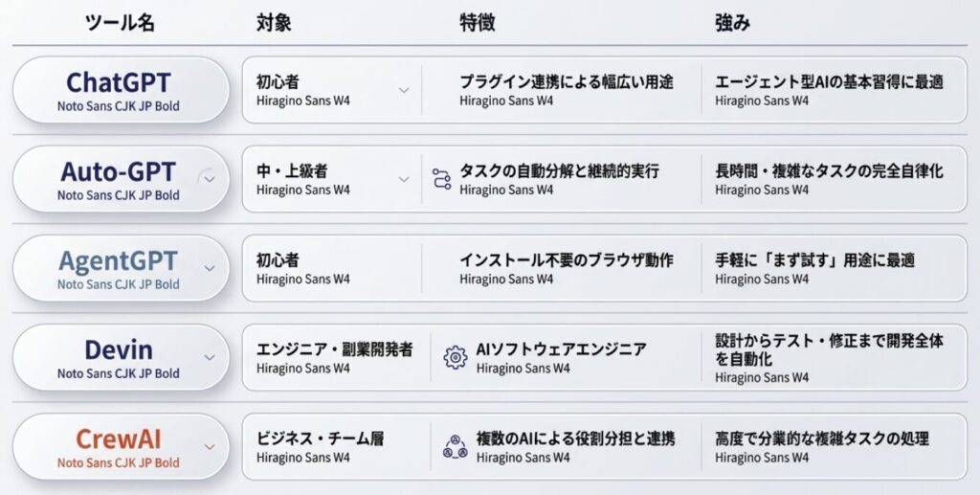Click the インストール不要のブラウザ動作 feature cell
Viewport: 980px width, 495px height.
coord(566,260)
